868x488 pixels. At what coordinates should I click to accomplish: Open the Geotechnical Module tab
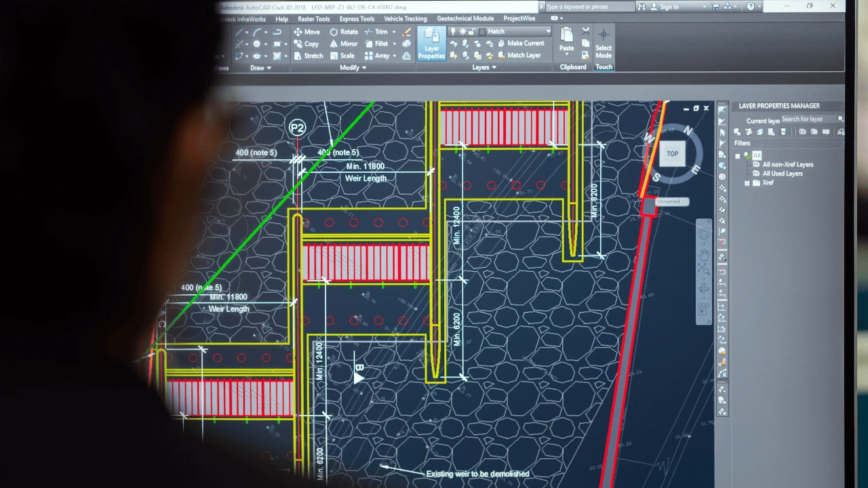465,19
